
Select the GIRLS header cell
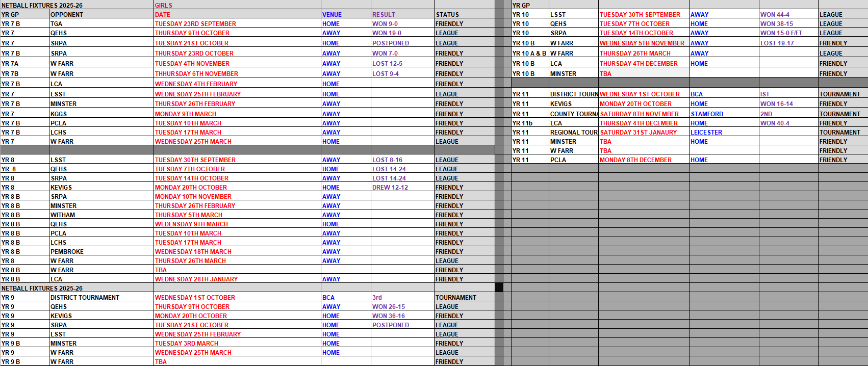pos(164,6)
